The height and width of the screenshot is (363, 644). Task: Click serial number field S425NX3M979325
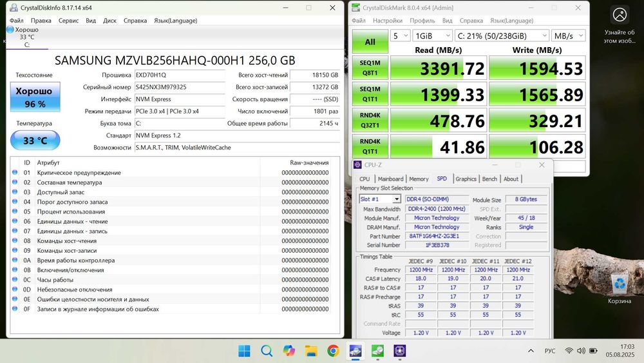[180, 87]
